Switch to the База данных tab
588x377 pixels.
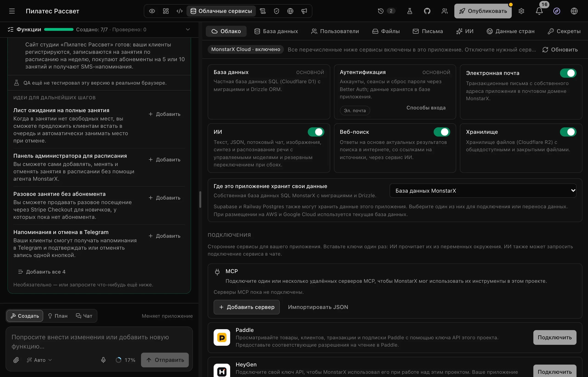tap(276, 31)
